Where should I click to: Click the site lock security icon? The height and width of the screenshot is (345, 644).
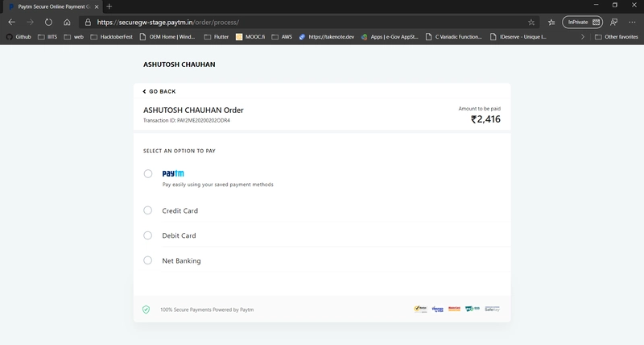pyautogui.click(x=88, y=23)
